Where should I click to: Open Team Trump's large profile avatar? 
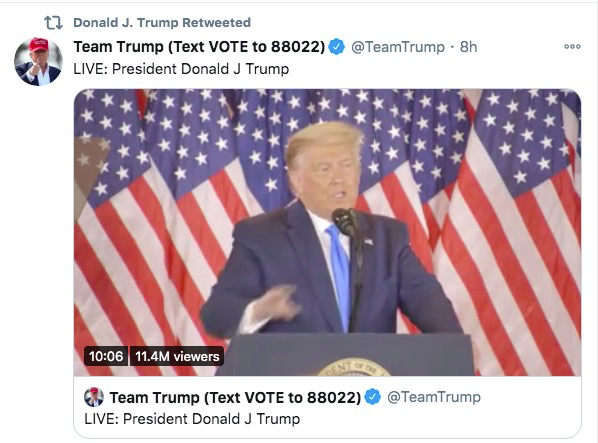point(38,61)
